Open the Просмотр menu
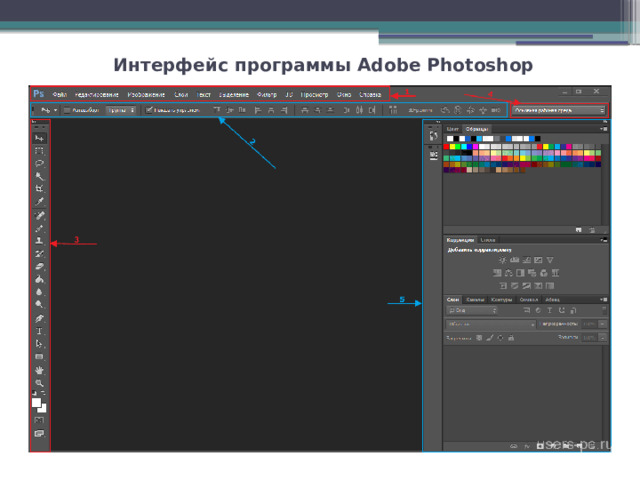 [314, 94]
